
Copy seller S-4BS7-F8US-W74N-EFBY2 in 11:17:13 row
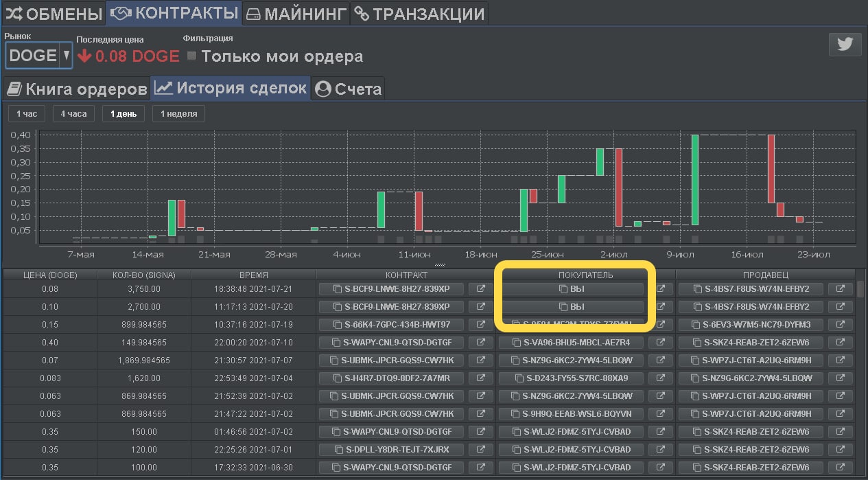(x=751, y=307)
